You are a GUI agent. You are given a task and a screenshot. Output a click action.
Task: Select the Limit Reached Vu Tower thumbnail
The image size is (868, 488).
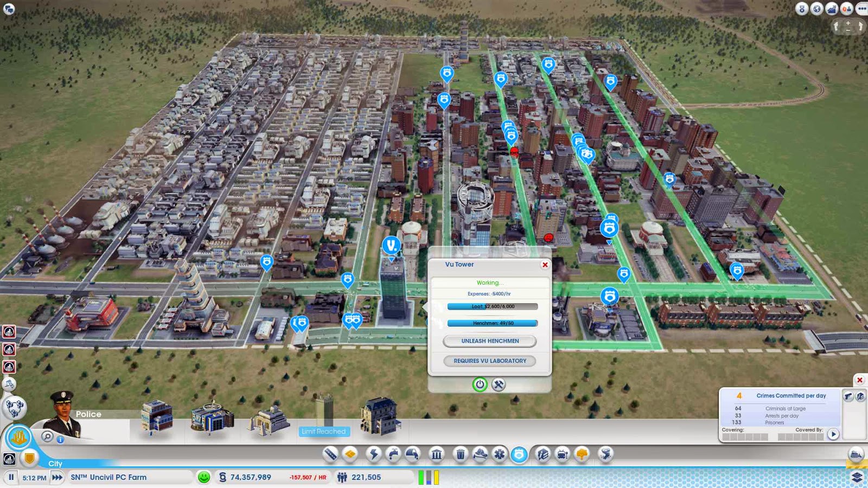coord(324,416)
